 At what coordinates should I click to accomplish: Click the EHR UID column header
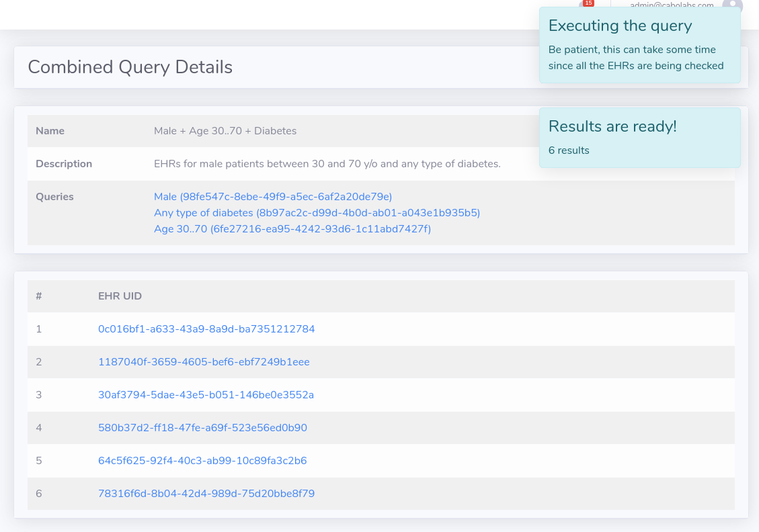point(120,296)
